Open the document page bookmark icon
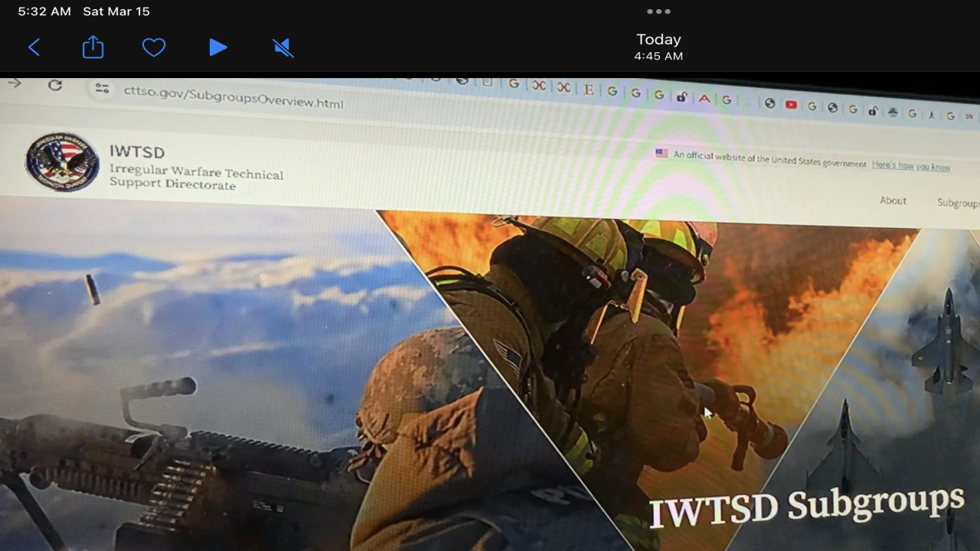 (487, 82)
